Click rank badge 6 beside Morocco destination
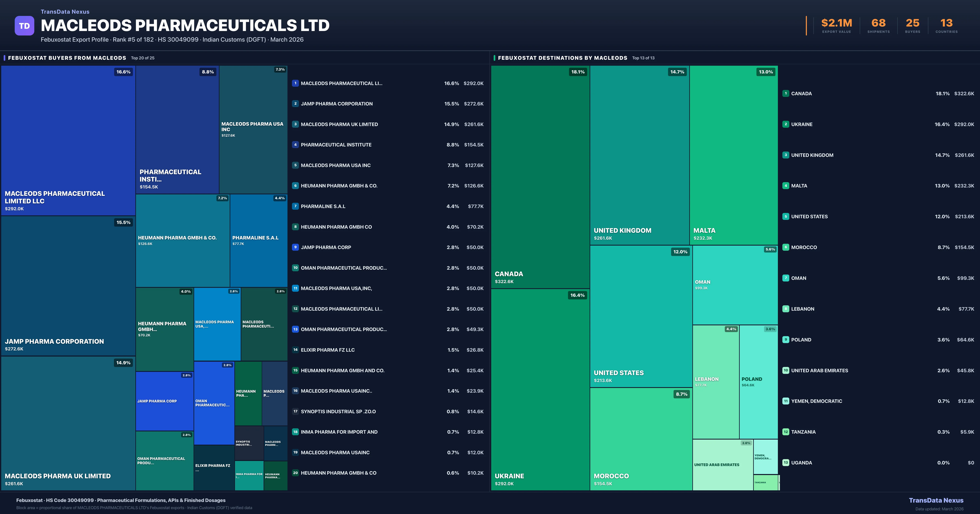 (786, 247)
